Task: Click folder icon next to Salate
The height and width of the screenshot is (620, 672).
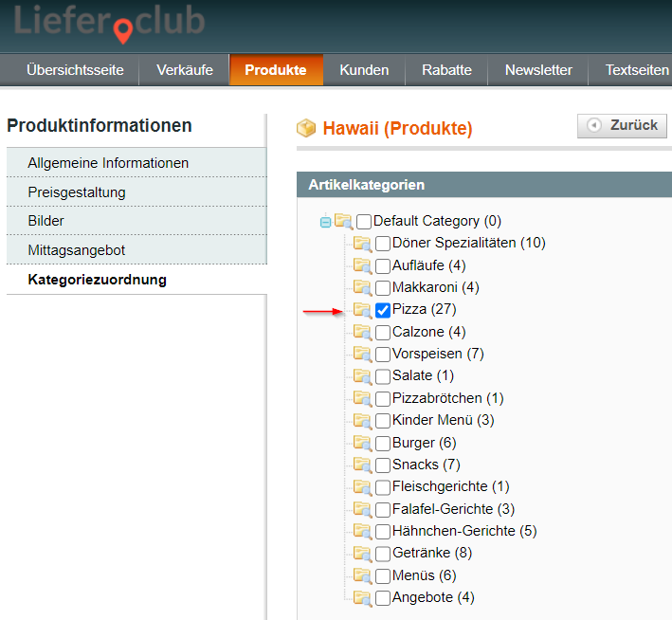Action: pos(363,376)
